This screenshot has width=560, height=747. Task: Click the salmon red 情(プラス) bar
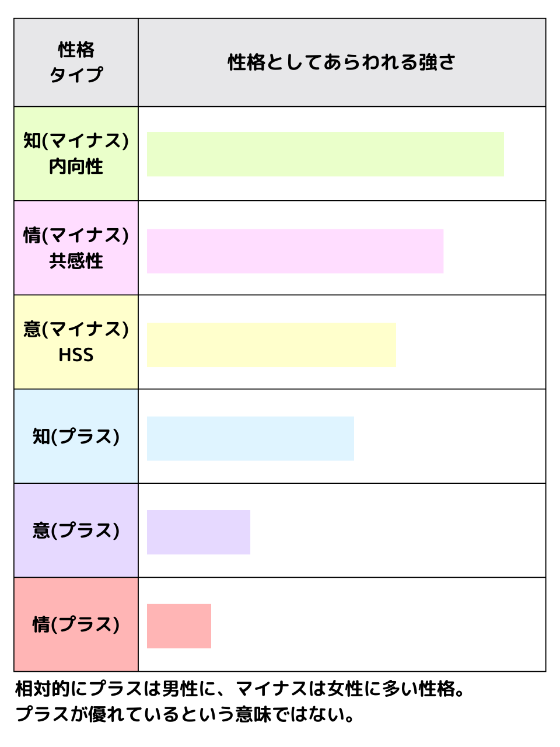(x=179, y=626)
